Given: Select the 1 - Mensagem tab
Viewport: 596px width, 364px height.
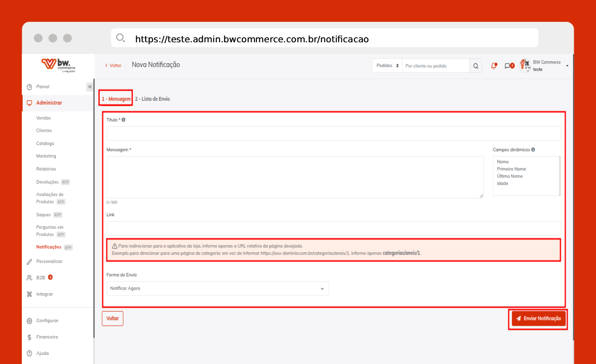Looking at the screenshot, I should [x=116, y=99].
